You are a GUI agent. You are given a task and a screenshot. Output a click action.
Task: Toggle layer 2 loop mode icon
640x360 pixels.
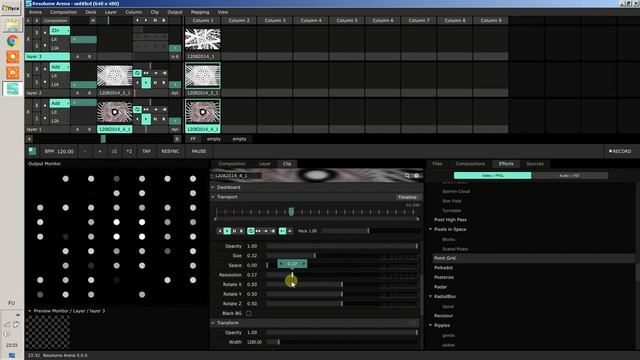click(137, 73)
